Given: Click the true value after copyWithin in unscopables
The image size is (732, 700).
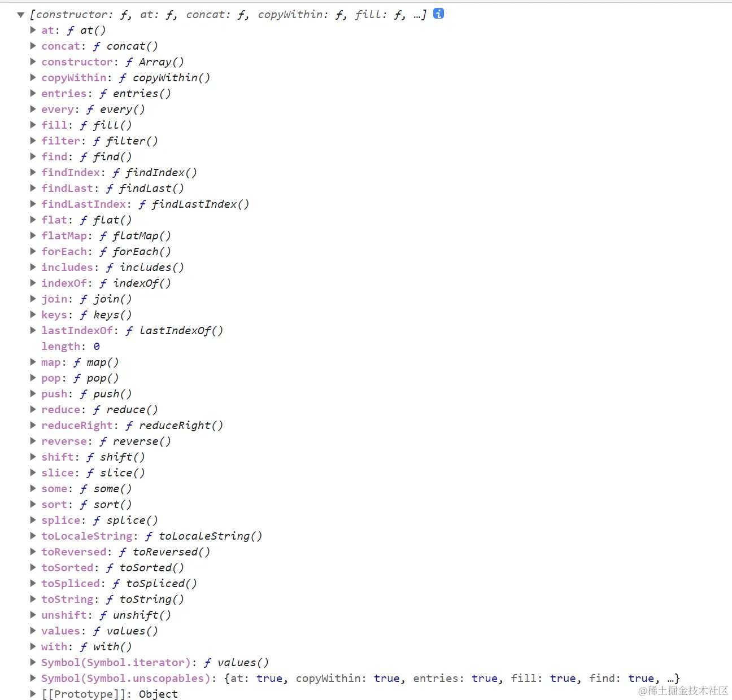Looking at the screenshot, I should pos(387,678).
